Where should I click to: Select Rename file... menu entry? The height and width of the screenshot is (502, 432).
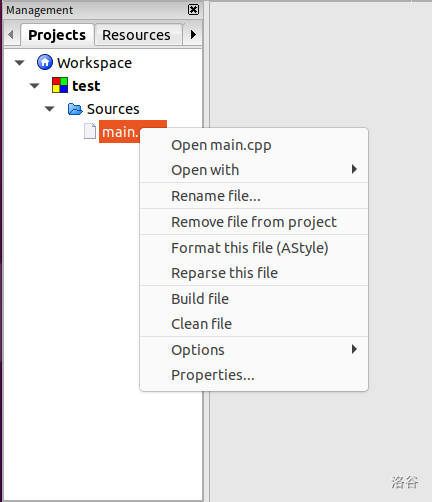[254, 196]
